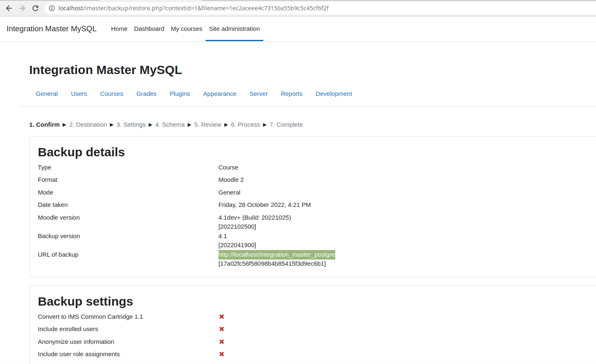The image size is (596, 364).
Task: Click the 'Backup details' heading
Action: (81, 152)
